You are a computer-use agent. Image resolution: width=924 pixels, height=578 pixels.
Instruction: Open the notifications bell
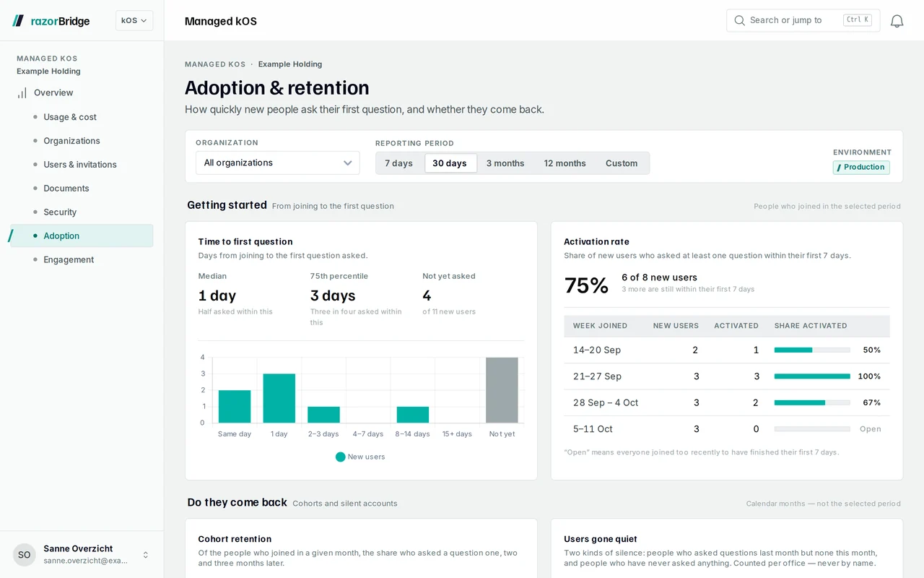pos(897,21)
